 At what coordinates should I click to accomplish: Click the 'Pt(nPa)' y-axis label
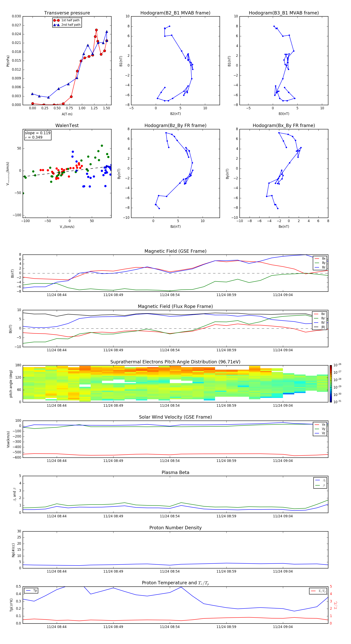[8, 61]
